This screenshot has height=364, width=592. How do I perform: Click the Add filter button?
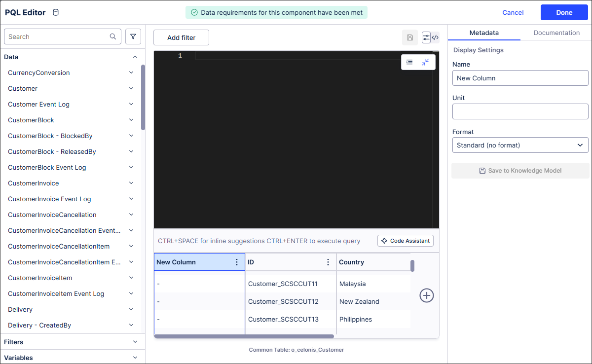coord(181,37)
